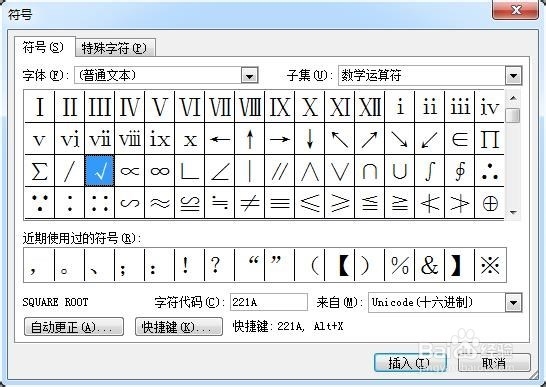Select the left arrow symbol
The image size is (546, 387).
[x=220, y=139]
